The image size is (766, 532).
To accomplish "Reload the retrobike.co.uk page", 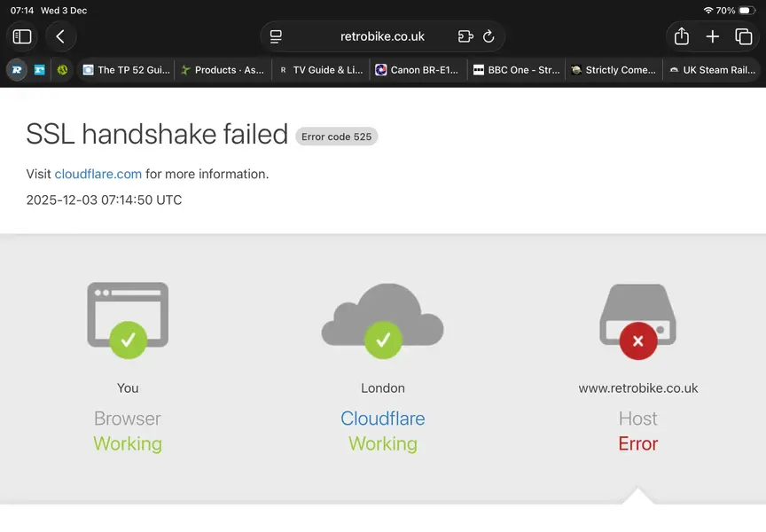I will (489, 36).
